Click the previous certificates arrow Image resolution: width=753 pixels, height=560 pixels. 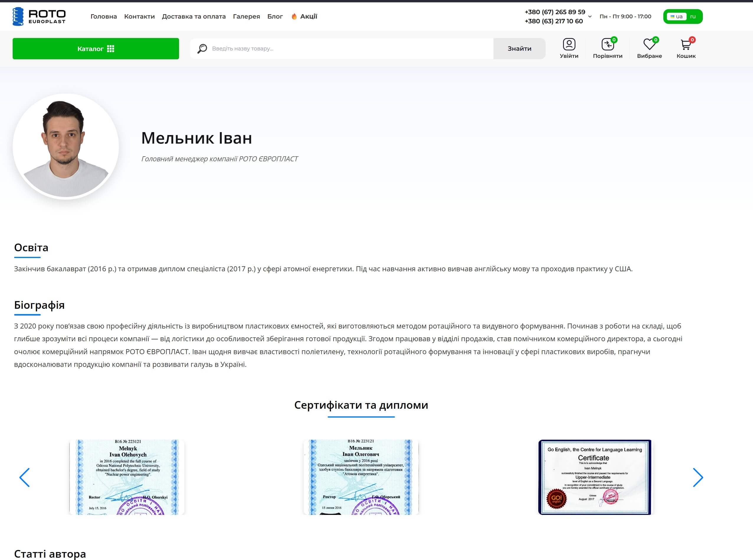tap(24, 477)
